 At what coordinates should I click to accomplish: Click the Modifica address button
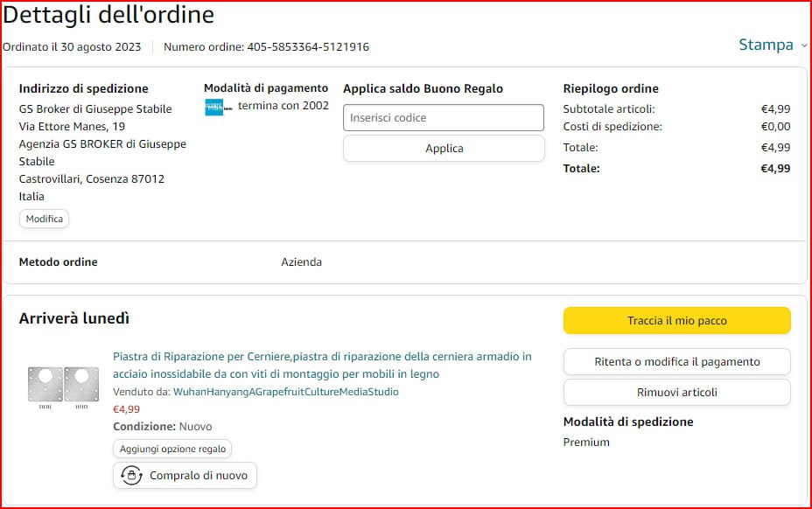point(44,219)
